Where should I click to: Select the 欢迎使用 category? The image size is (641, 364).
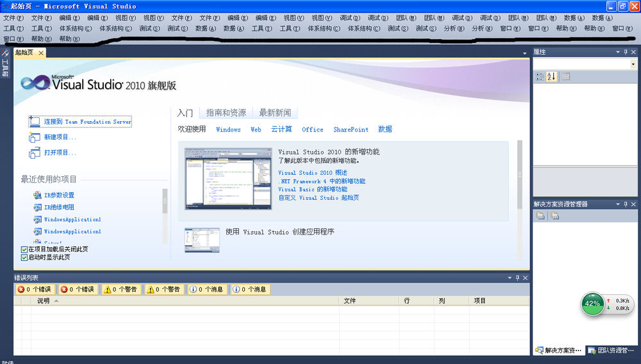coord(192,129)
